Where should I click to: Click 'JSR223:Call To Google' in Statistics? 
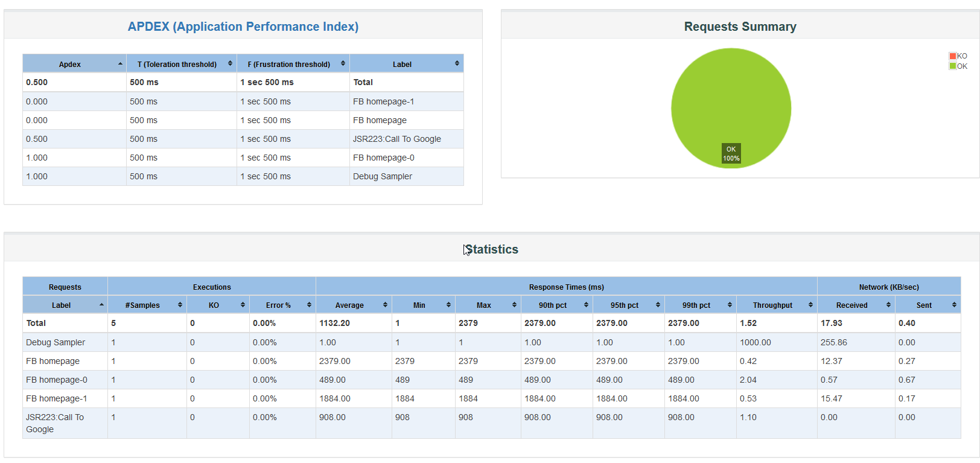(55, 423)
